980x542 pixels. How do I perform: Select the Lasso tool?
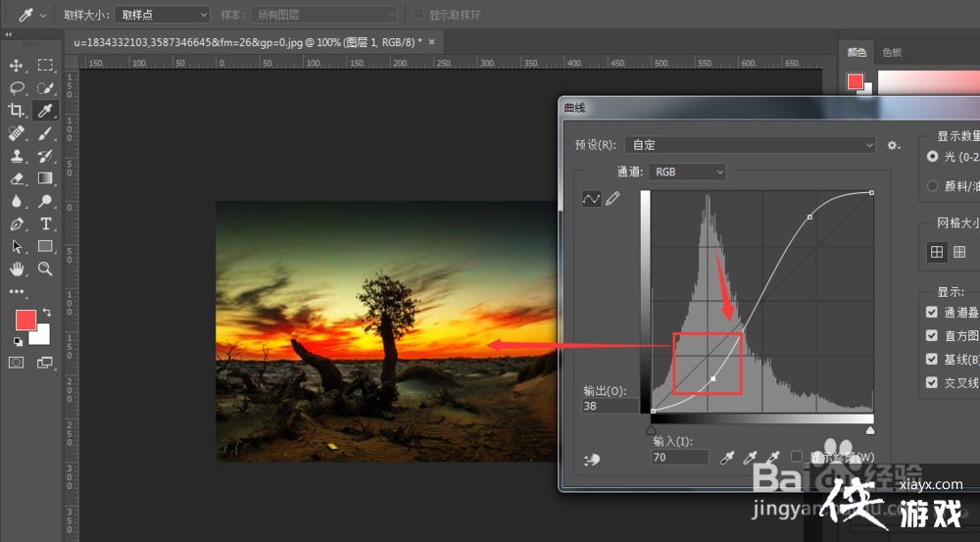[17, 88]
